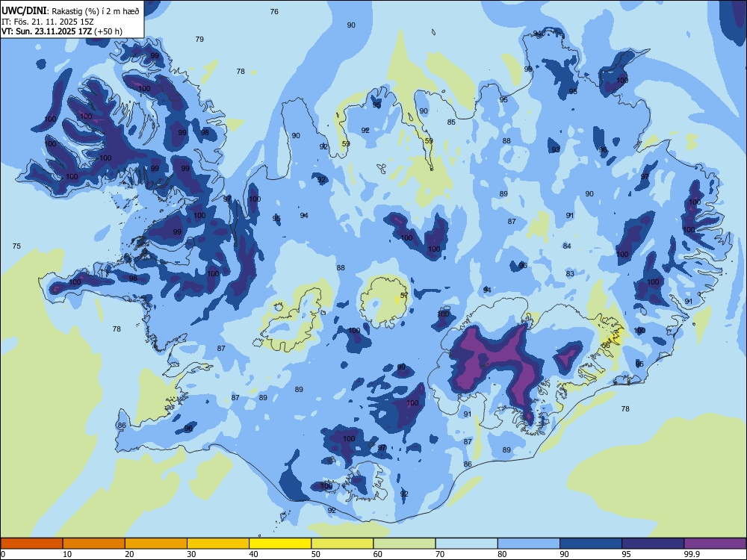Click the map value '75' at the western edge
Screen dimensions: 747x560
[x=16, y=246]
